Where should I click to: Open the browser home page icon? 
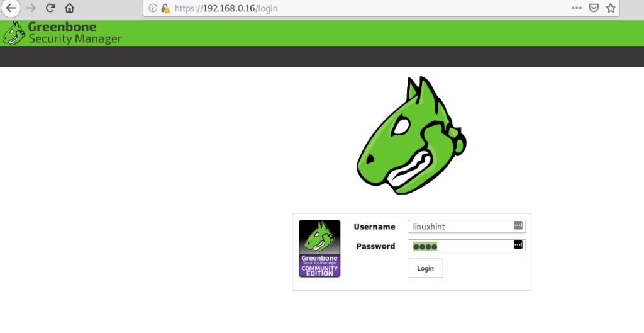(69, 8)
